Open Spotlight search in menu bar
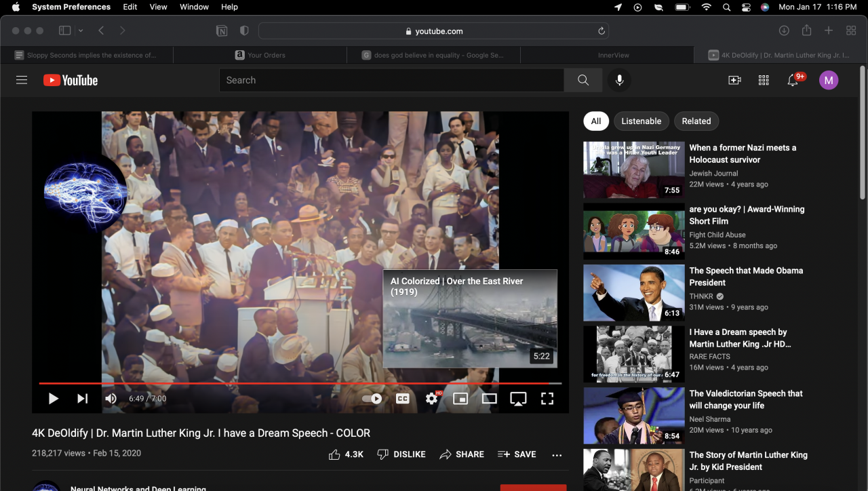 click(726, 7)
